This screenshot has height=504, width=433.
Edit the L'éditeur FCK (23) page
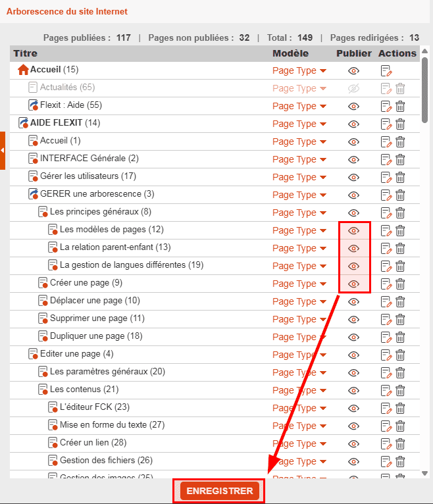click(386, 408)
